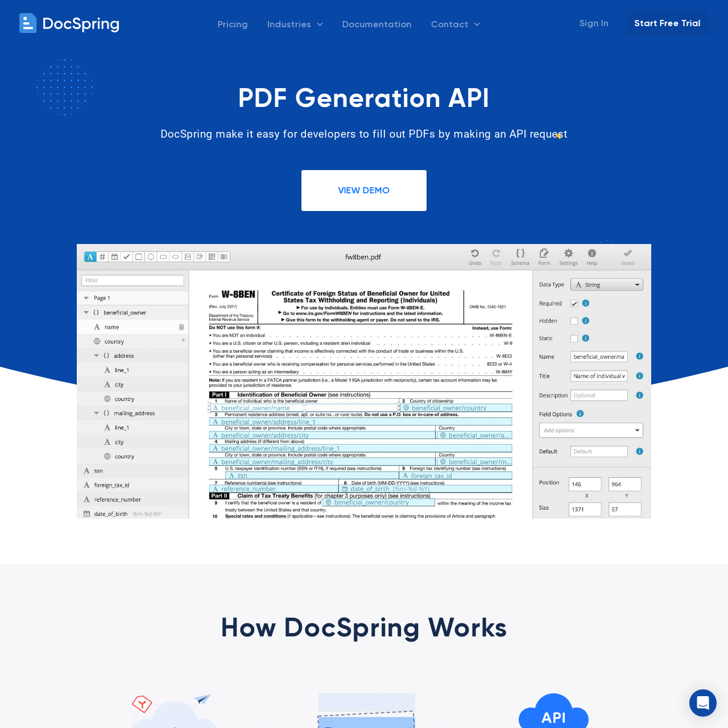Select the signature field tool

pos(200,257)
